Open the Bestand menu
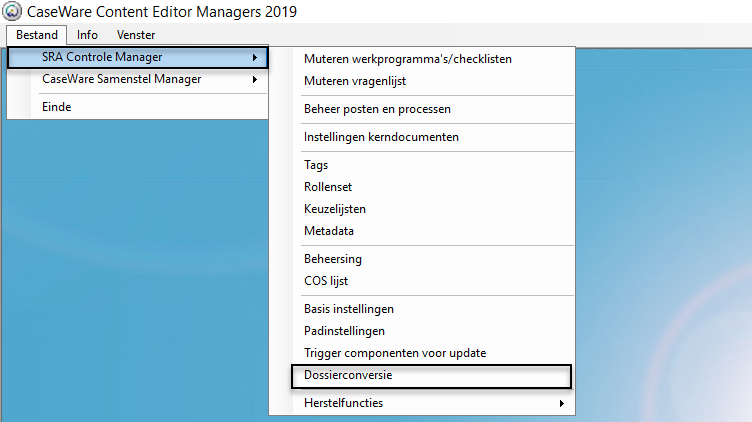Image resolution: width=752 pixels, height=422 pixels. coord(37,35)
